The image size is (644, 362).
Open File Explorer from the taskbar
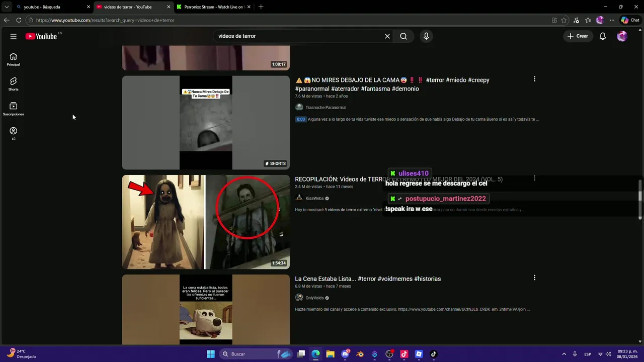click(330, 354)
